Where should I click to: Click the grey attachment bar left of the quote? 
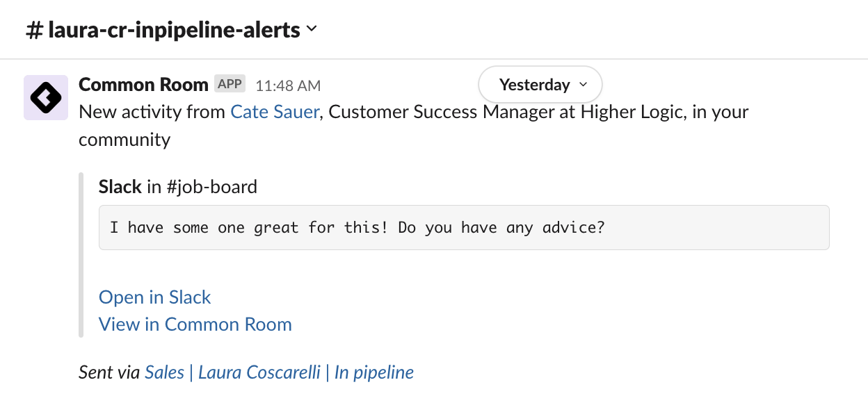(81, 254)
